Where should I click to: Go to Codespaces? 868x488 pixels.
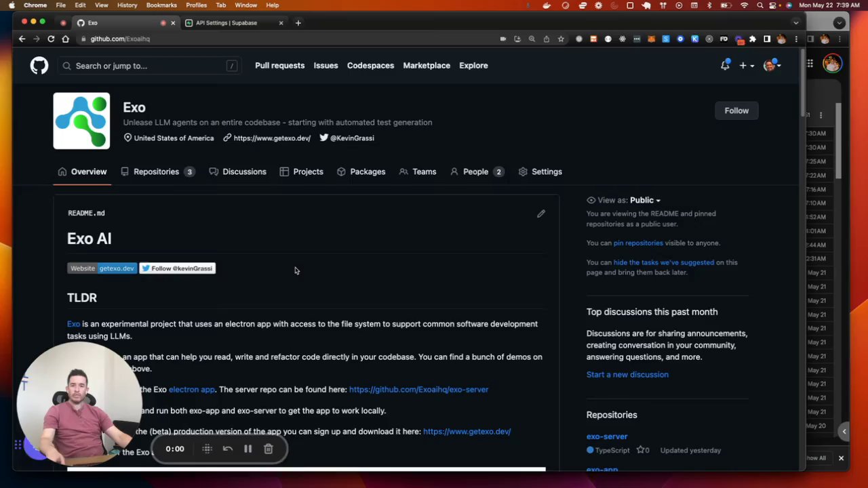click(370, 66)
